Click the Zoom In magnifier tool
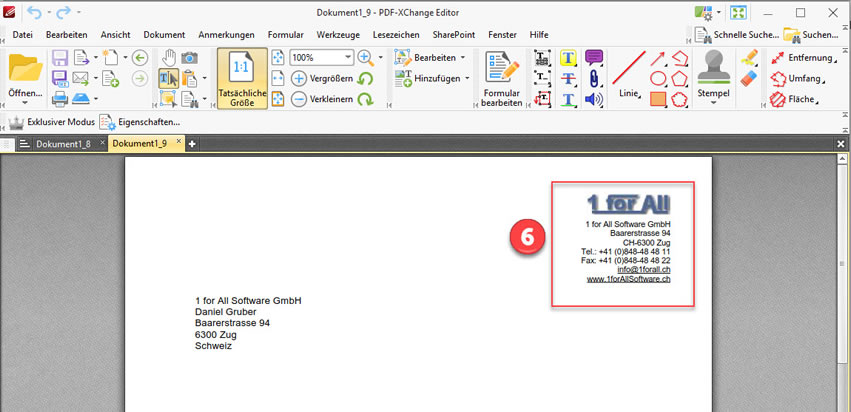This screenshot has height=412, width=851. tap(365, 58)
